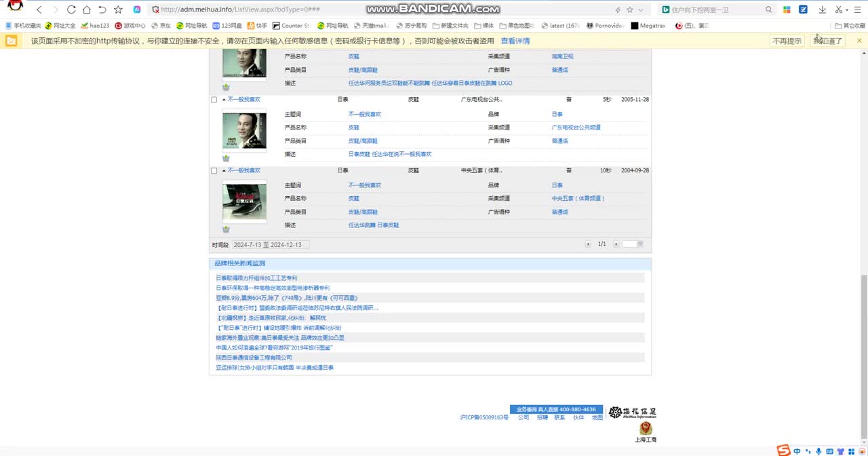Image resolution: width=868 pixels, height=456 pixels.
Task: Click the crown icon under the first thumbnail
Action: click(x=226, y=87)
